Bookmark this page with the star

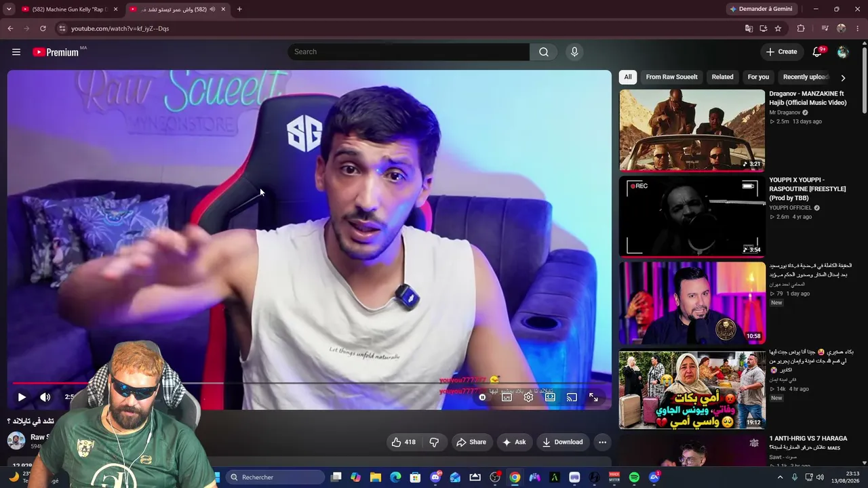[778, 28]
